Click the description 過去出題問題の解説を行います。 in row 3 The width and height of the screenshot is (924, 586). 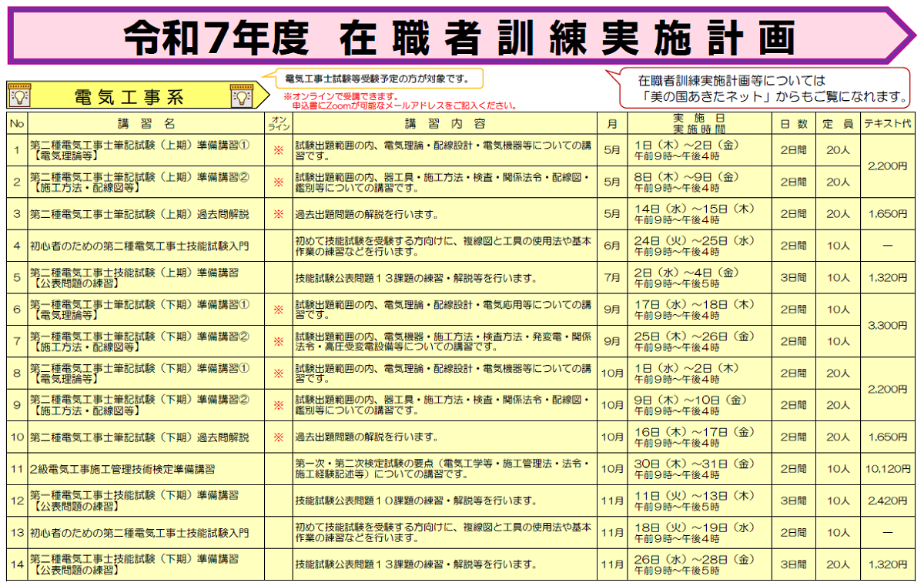coord(367,214)
